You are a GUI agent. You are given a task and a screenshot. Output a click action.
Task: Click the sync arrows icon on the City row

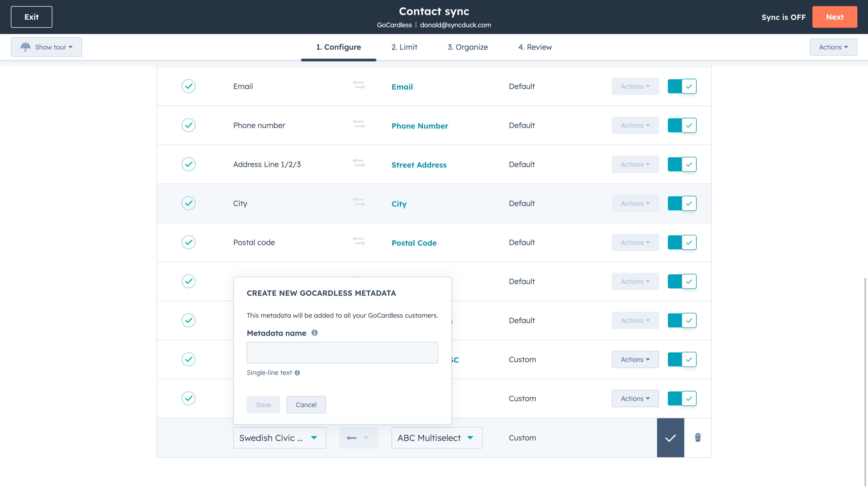(358, 202)
